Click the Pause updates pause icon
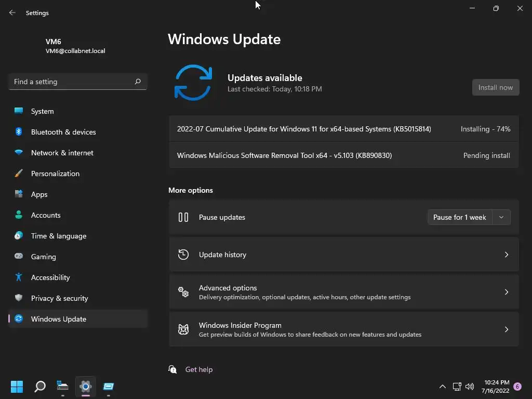 pyautogui.click(x=183, y=217)
